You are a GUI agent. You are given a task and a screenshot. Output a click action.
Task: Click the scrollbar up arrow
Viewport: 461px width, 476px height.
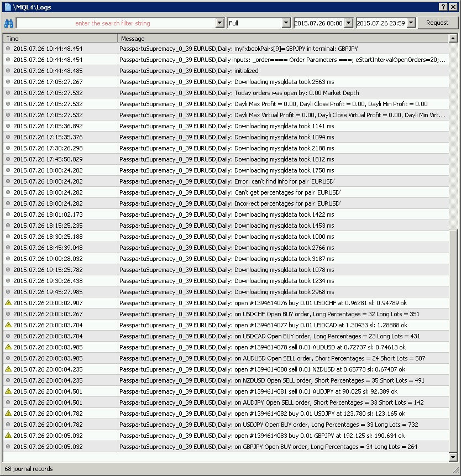[x=453, y=38]
